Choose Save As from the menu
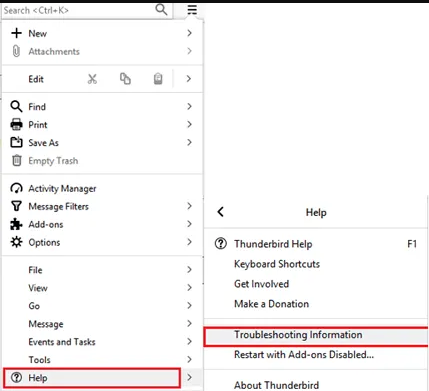This screenshot has width=429, height=391. point(102,143)
